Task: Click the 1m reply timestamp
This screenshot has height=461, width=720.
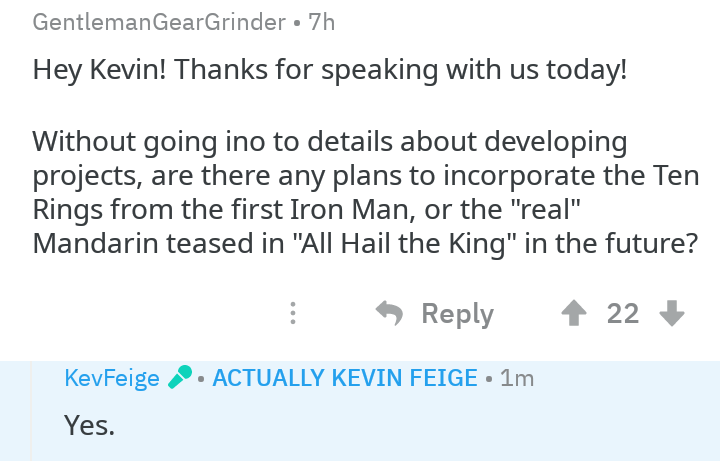Action: [518, 378]
